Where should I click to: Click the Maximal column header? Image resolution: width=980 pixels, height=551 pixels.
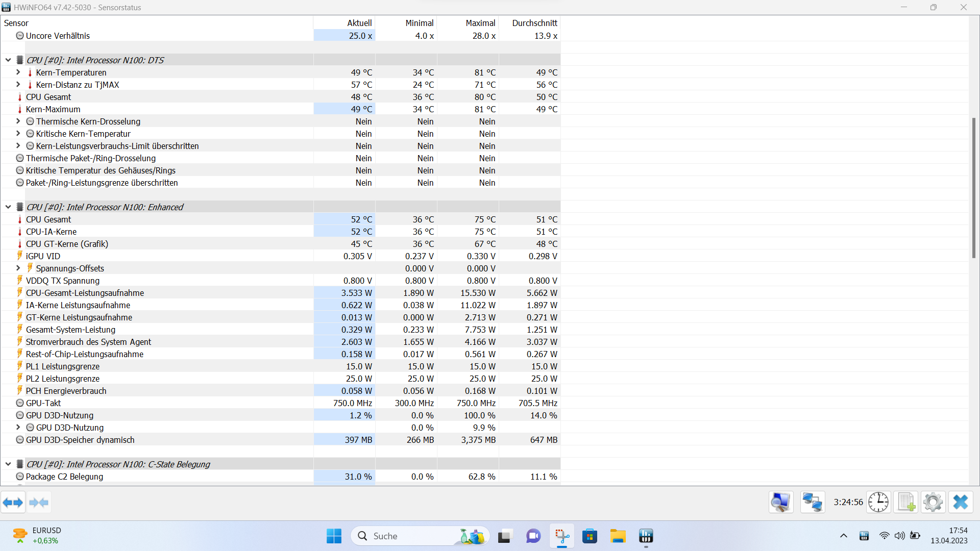pos(468,23)
